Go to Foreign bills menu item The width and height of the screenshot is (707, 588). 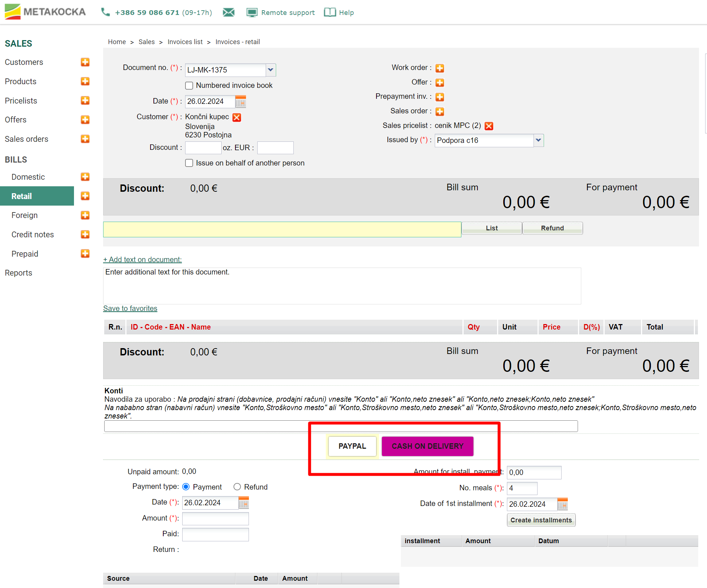(24, 215)
